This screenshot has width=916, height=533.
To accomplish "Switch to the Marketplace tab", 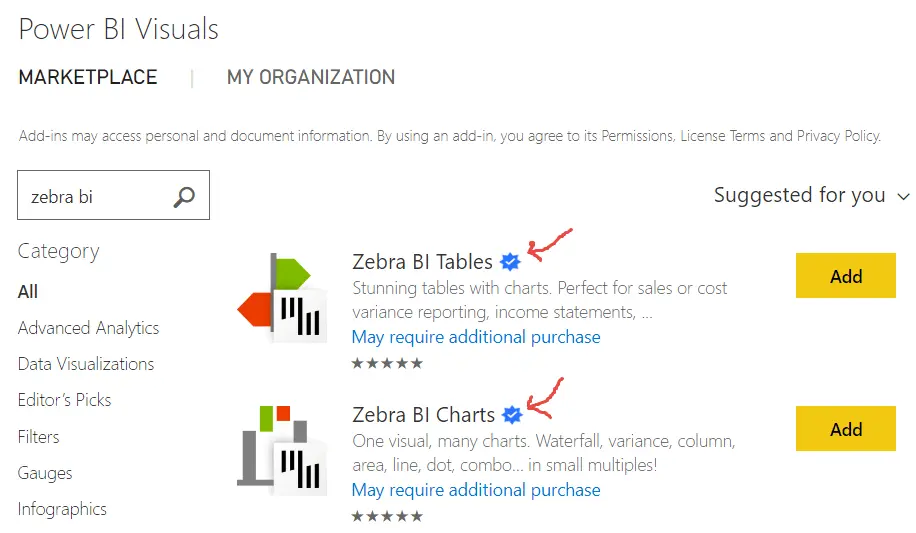I will [88, 77].
